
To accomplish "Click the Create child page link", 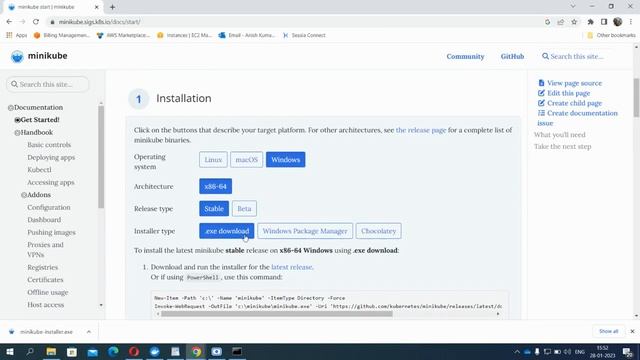I will (574, 103).
